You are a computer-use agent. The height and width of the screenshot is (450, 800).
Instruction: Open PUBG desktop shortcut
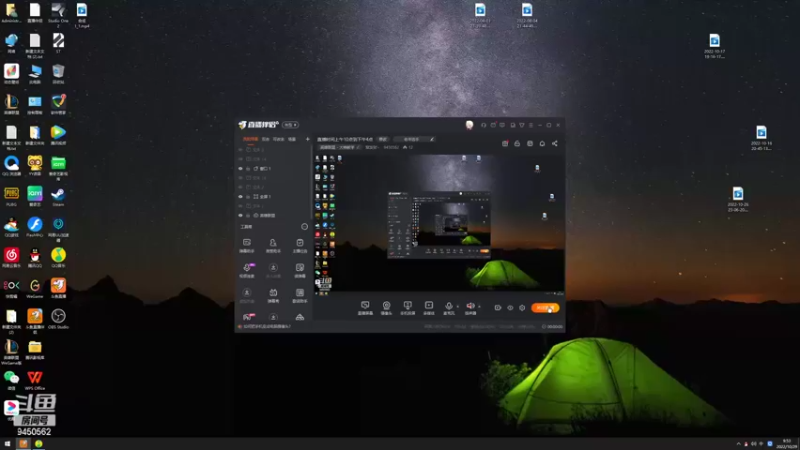point(11,197)
